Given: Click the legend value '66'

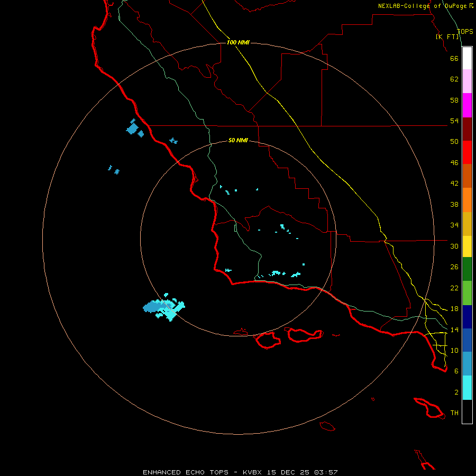Looking at the screenshot, I should (x=454, y=58).
